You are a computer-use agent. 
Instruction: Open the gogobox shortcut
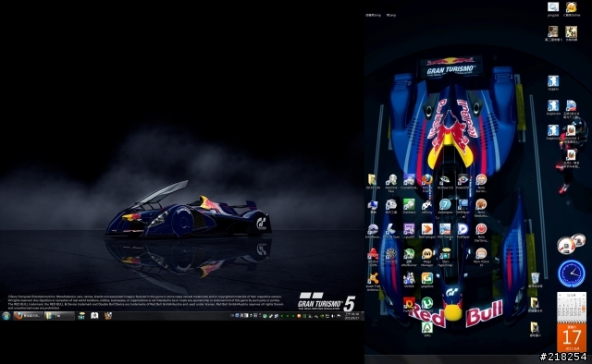click(x=427, y=279)
